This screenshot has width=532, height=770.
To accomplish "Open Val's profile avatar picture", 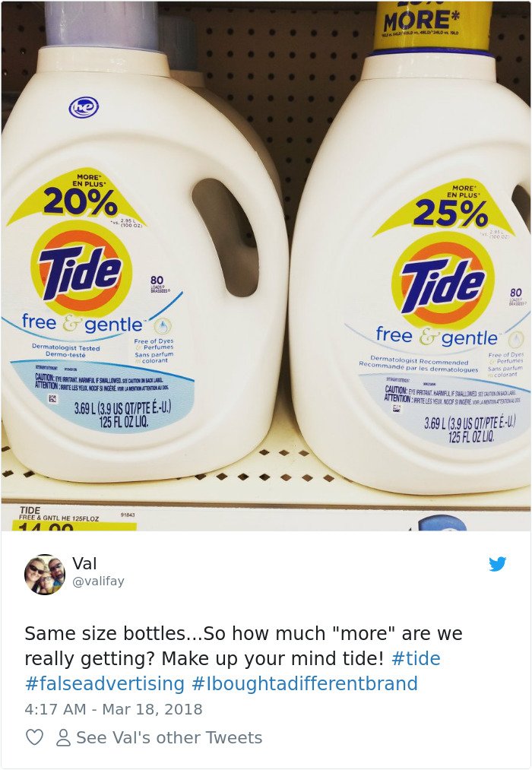I will (45, 575).
